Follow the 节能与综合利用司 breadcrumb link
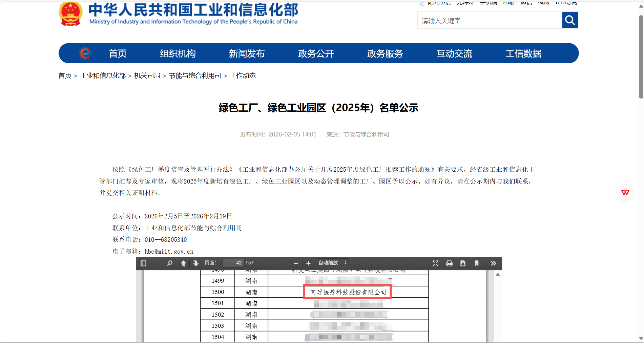644x343 pixels. pos(195,76)
